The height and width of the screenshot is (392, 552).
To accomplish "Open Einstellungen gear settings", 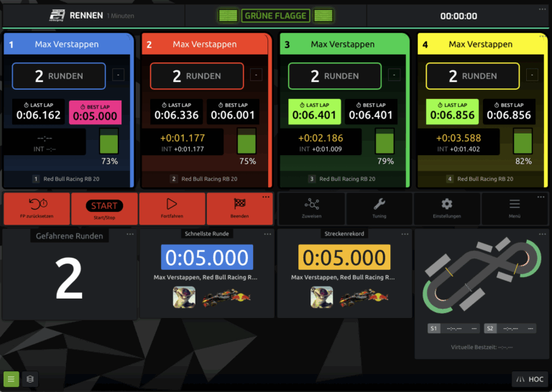I will click(446, 204).
